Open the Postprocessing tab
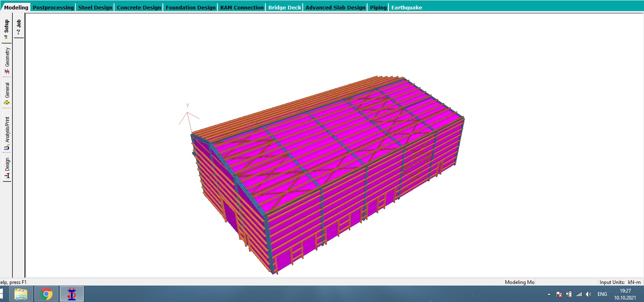The width and height of the screenshot is (644, 302). coord(53,7)
